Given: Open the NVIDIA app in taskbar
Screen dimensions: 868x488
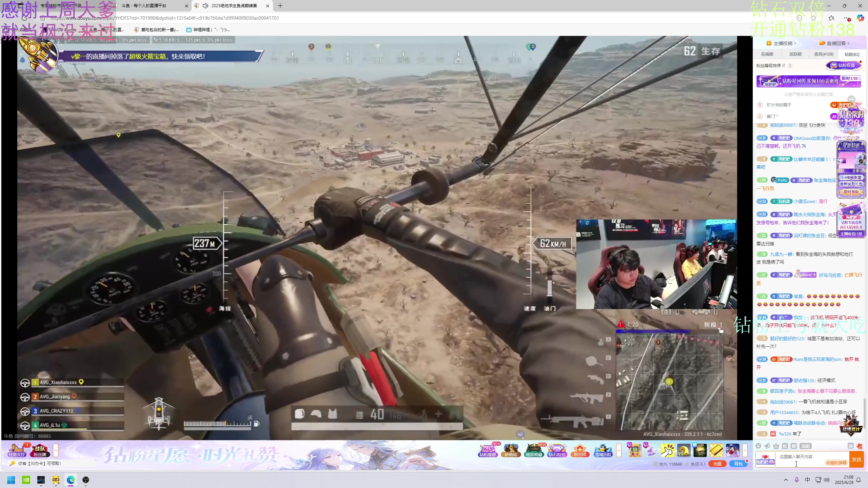Looking at the screenshot, I should pyautogui.click(x=26, y=480).
